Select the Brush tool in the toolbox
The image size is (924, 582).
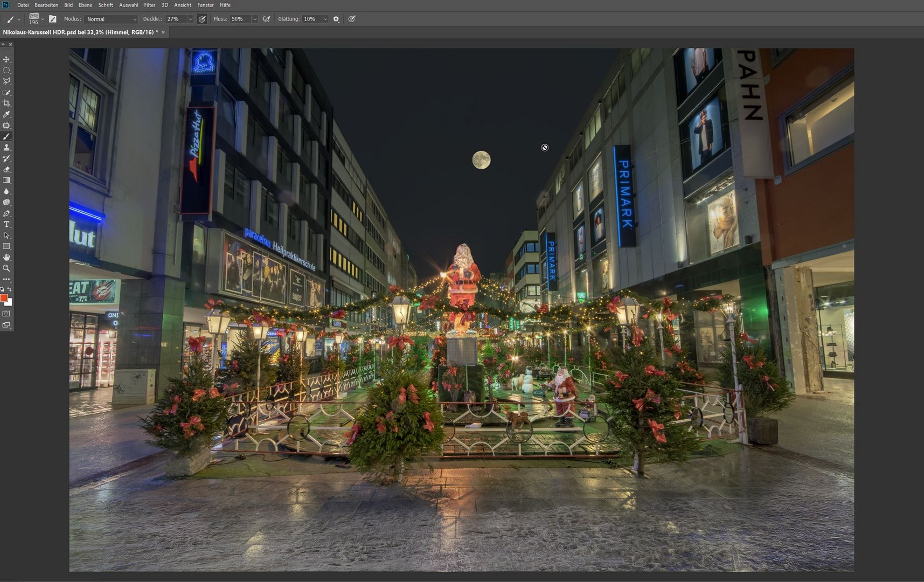[x=6, y=136]
